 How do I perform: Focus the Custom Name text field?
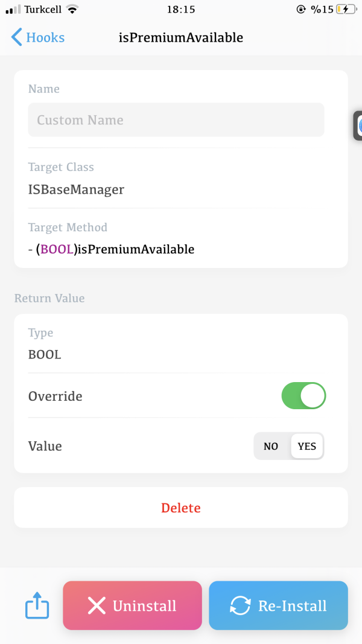(176, 120)
